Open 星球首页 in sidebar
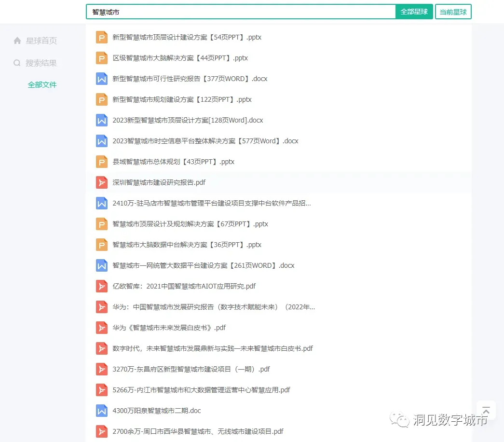This screenshot has height=442, width=504. pos(41,41)
